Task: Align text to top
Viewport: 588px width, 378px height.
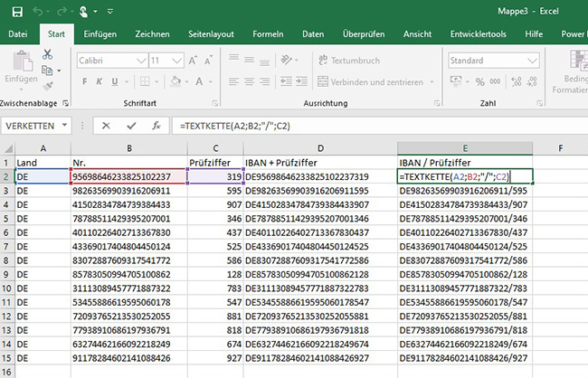Action: [234, 59]
